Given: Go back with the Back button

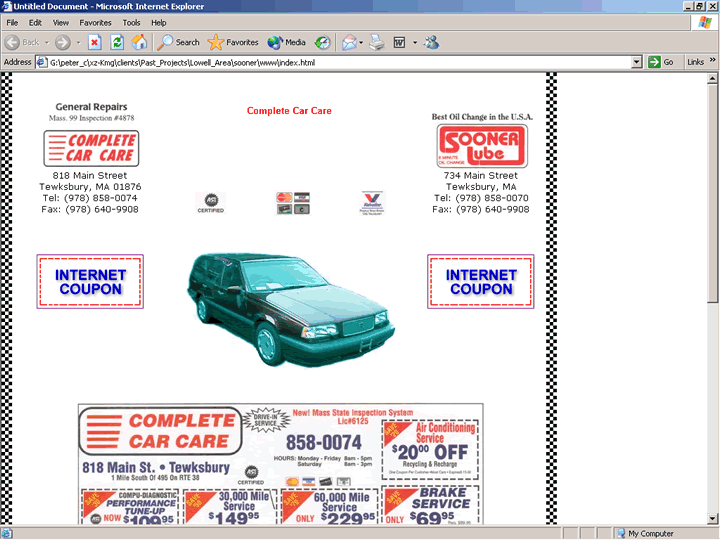Looking at the screenshot, I should click(22, 43).
